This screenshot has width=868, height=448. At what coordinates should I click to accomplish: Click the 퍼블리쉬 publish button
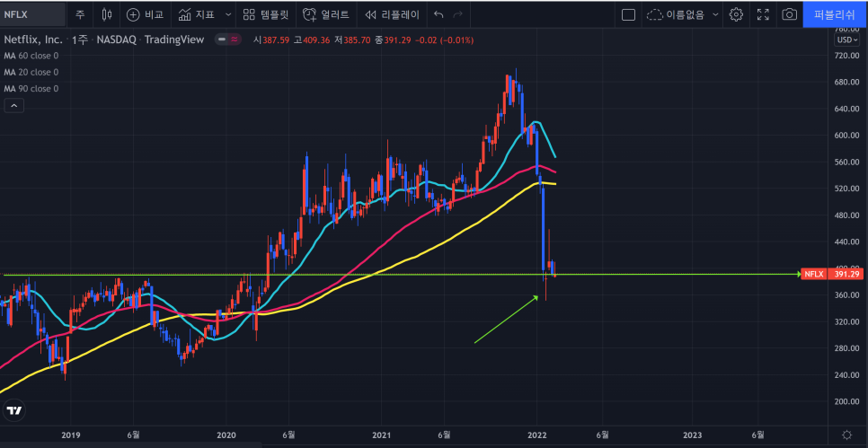click(835, 14)
